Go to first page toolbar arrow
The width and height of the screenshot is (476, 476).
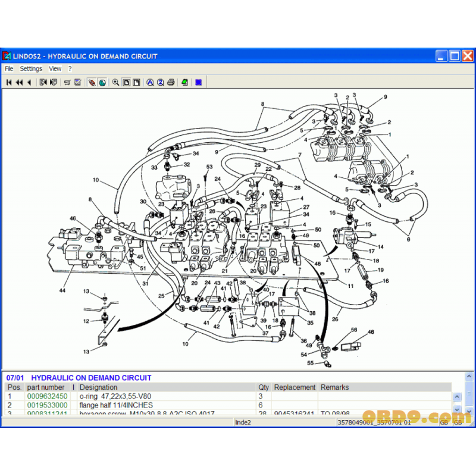(9, 82)
